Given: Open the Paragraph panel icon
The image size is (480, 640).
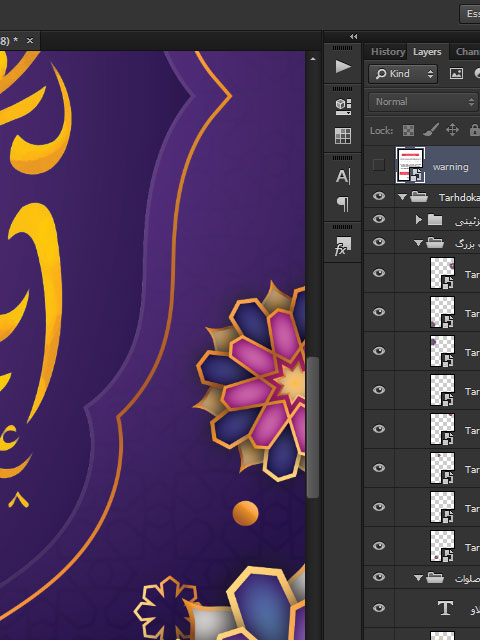Looking at the screenshot, I should [x=343, y=204].
